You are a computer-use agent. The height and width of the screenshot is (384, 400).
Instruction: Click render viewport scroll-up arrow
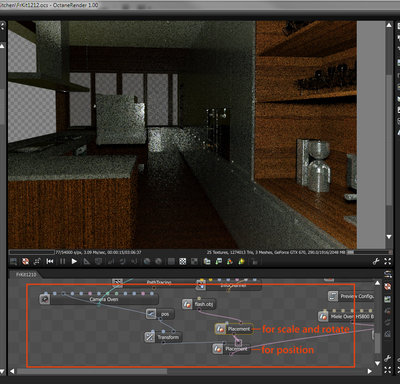[x=389, y=25]
